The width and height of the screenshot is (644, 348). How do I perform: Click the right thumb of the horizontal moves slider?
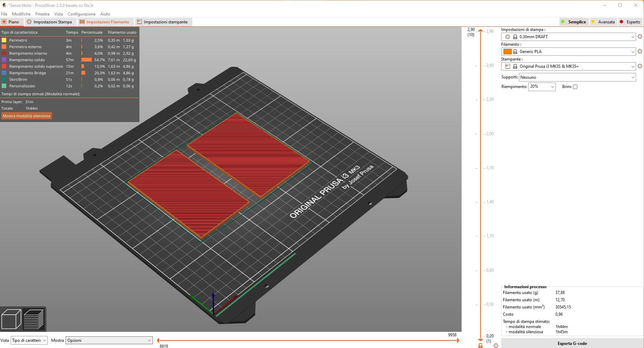coord(457,340)
